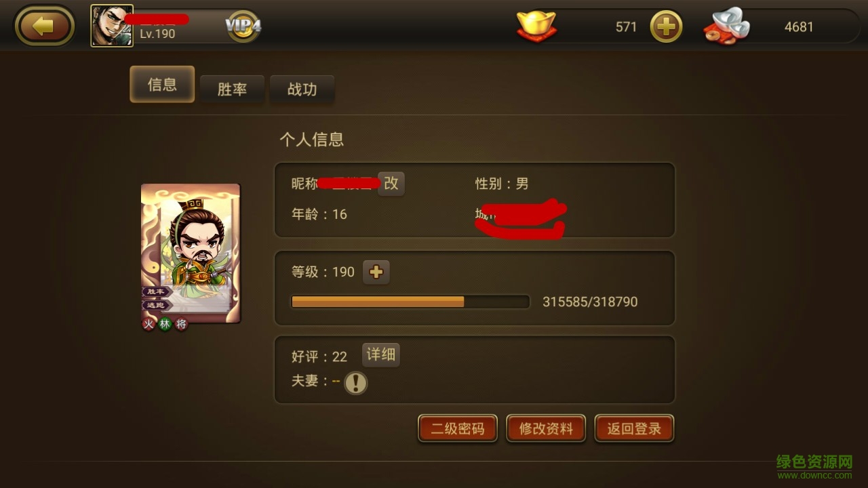This screenshot has width=868, height=488.
Task: Tap the 将 attribute badge
Action: coord(181,324)
